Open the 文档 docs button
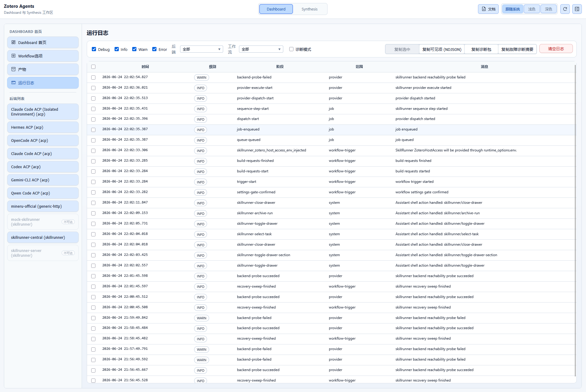Screen dimensions: 586x392 (488, 9)
